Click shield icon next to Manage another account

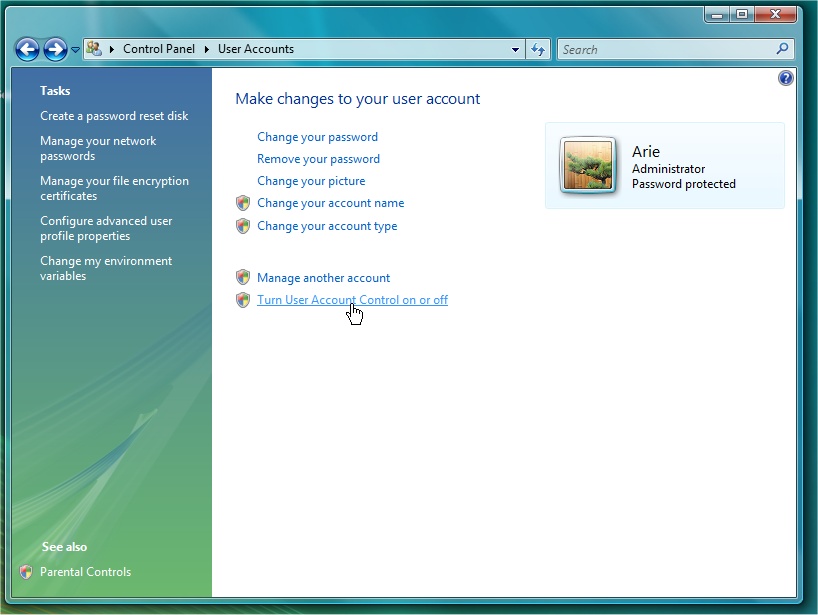pyautogui.click(x=243, y=278)
